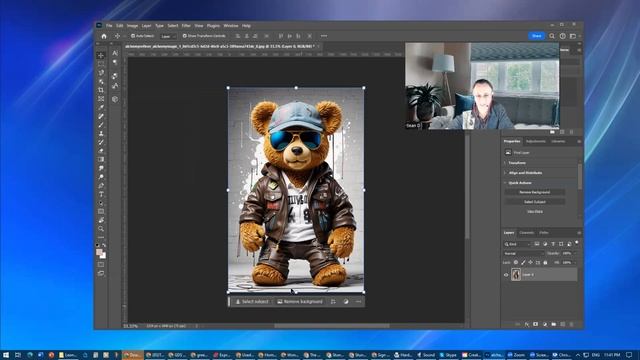Open the Layers panel flyout menu
The width and height of the screenshot is (640, 360).
(x=579, y=233)
